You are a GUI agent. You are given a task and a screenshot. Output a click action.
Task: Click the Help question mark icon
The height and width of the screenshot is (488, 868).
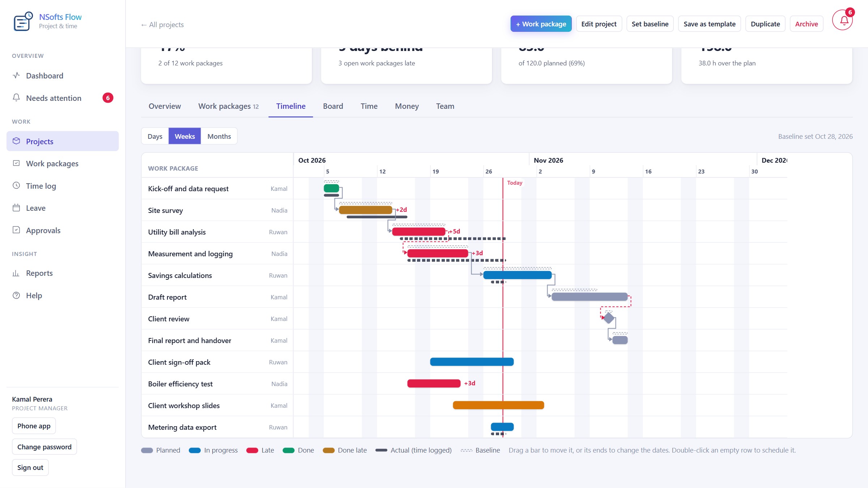pyautogui.click(x=16, y=295)
